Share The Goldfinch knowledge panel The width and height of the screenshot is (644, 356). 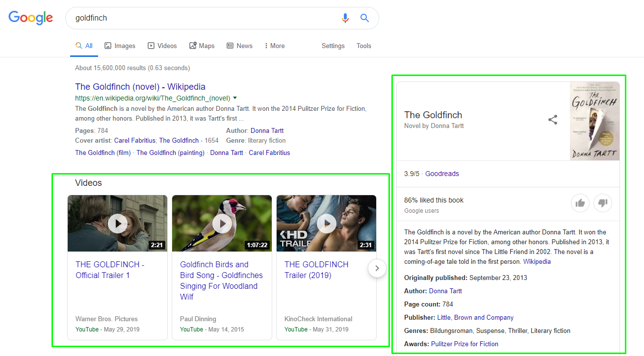(553, 120)
